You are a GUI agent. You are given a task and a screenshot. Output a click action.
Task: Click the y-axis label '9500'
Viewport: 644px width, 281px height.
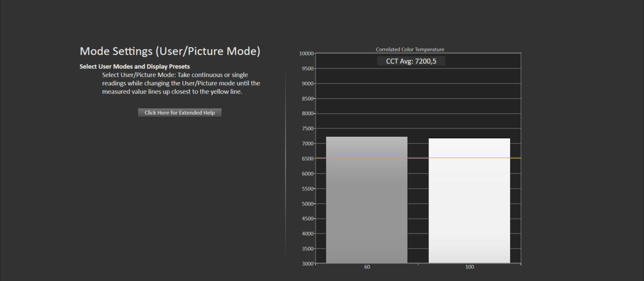pyautogui.click(x=307, y=68)
